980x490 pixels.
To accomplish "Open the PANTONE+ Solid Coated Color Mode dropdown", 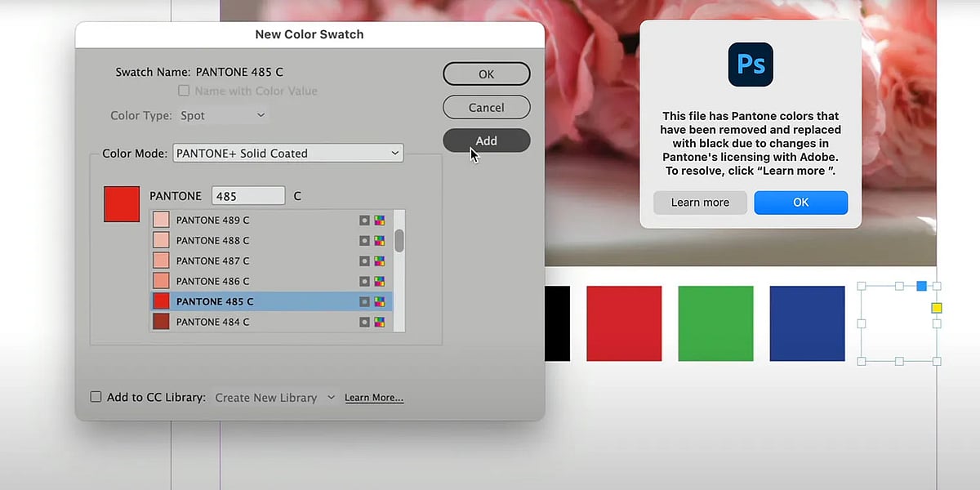I will [x=287, y=153].
